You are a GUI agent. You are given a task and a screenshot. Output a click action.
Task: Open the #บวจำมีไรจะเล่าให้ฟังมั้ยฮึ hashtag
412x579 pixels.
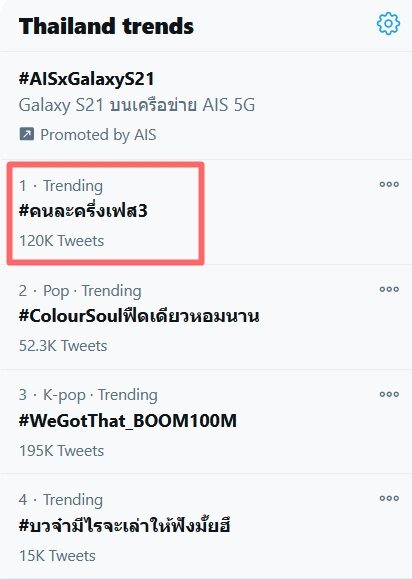(125, 525)
